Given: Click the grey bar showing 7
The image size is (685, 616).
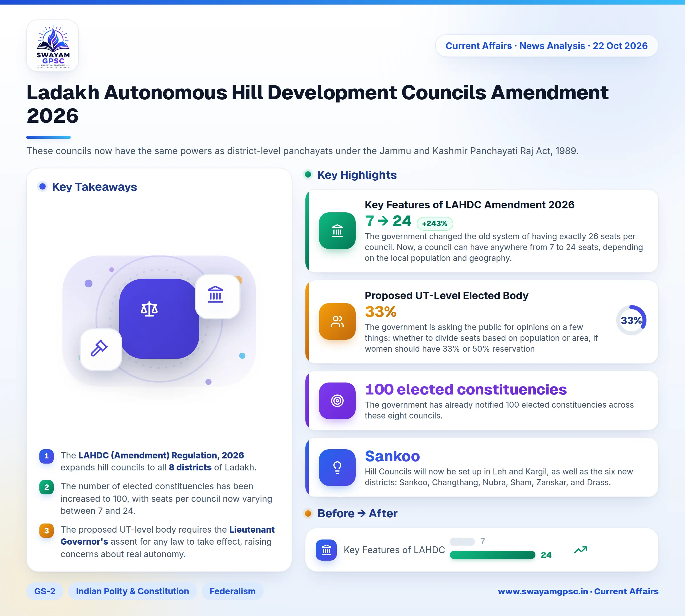Looking at the screenshot, I should click(x=462, y=541).
